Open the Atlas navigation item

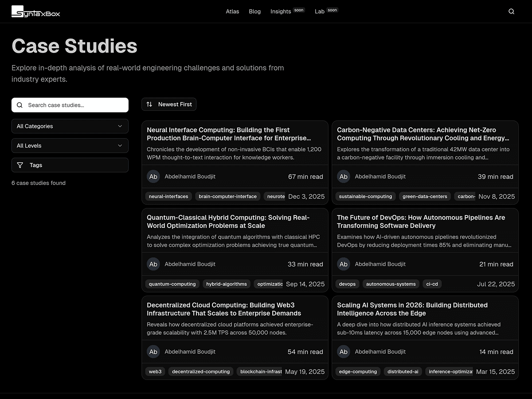[232, 12]
